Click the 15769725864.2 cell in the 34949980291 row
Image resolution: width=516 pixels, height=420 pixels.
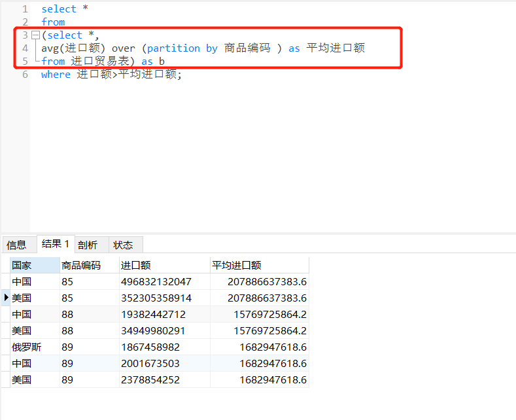260,331
